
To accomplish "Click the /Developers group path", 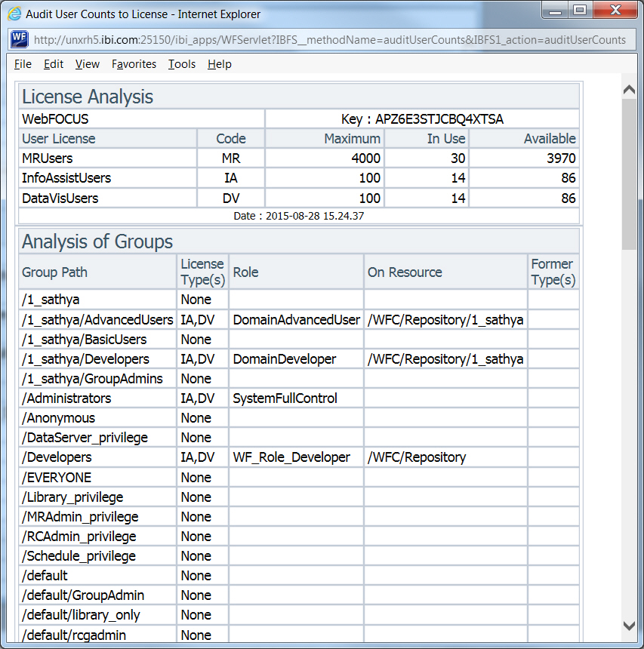I will 57,457.
